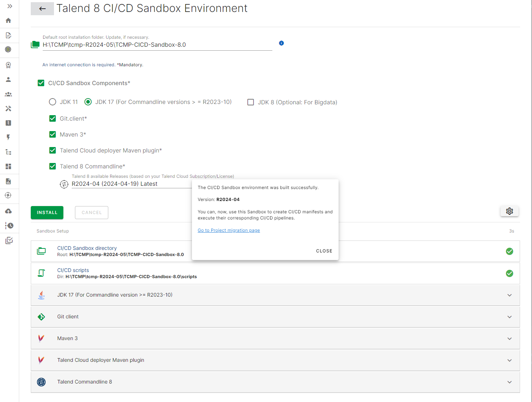Image resolution: width=532 pixels, height=402 pixels.
Task: Open the checklist task sidebar icon
Action: coord(9,240)
